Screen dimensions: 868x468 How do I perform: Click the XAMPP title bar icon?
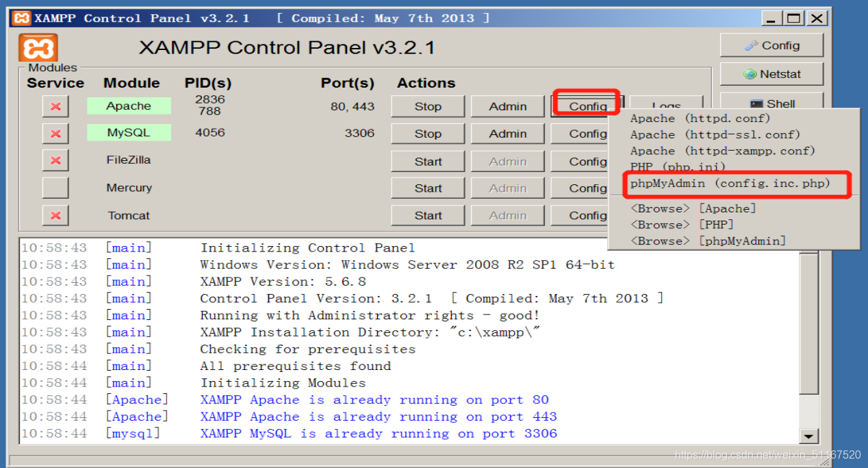coord(22,19)
